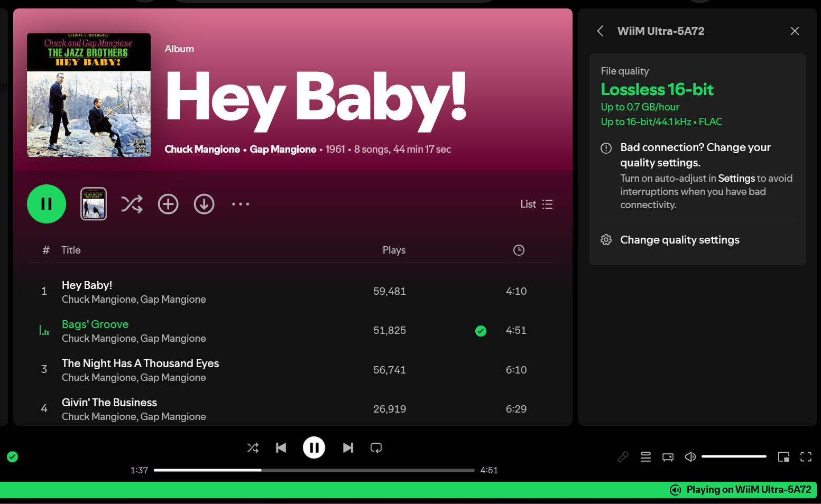Click the 4:10 duration of Hey Baby!
The image size is (821, 504).
click(x=516, y=291)
